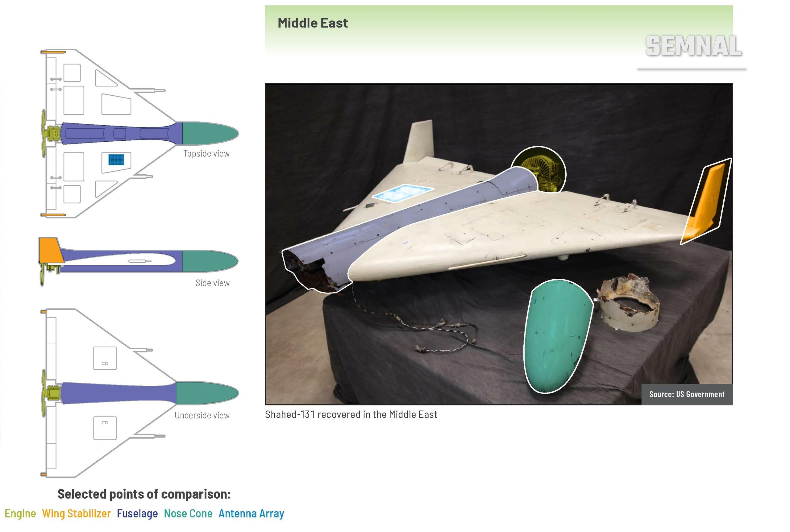Click the Source: US Government label

click(x=687, y=394)
